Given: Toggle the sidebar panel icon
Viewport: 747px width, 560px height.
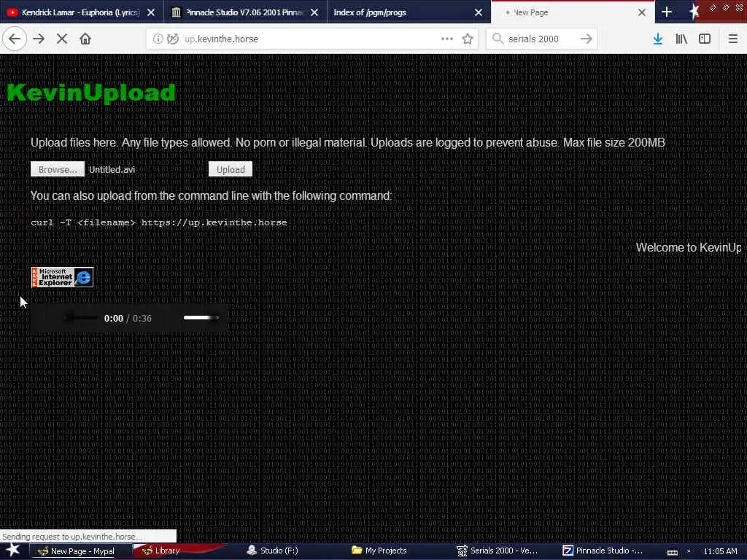Looking at the screenshot, I should pos(705,39).
